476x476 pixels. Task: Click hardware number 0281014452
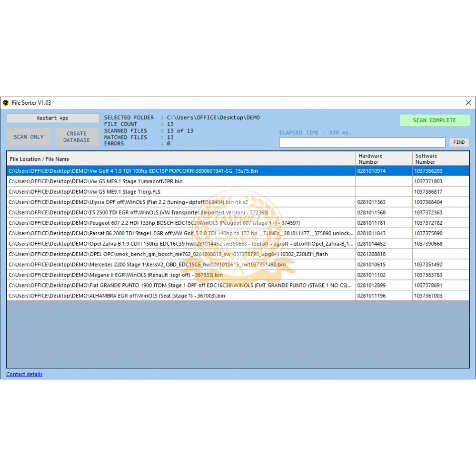tap(371, 244)
